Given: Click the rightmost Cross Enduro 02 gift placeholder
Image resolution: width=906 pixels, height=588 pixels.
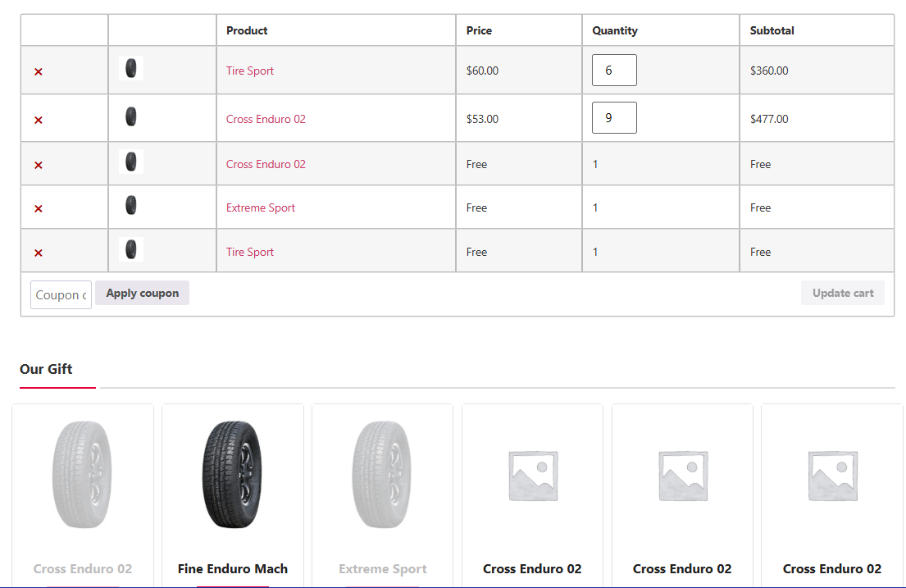Looking at the screenshot, I should (831, 476).
